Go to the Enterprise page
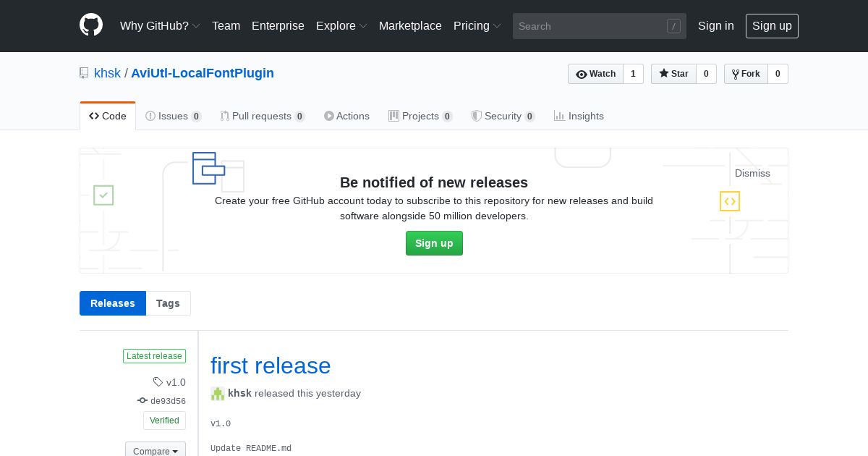This screenshot has width=868, height=456. click(x=278, y=25)
